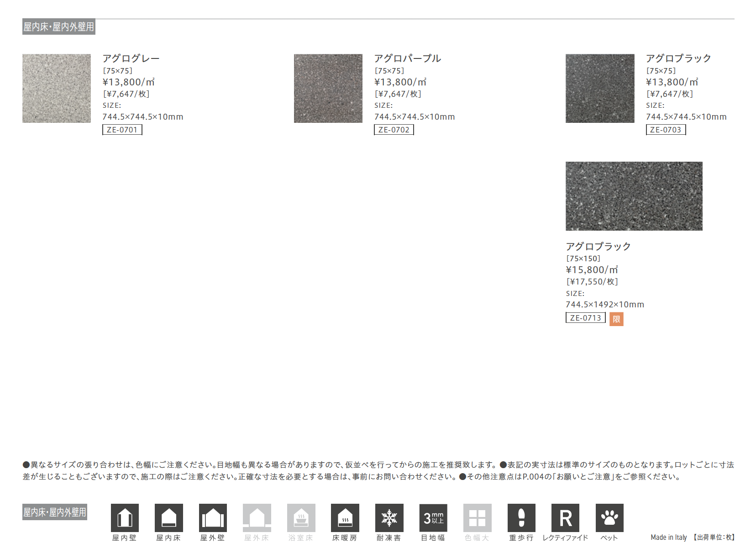Click the ペット paw print icon
Viewport: 756px width, 559px height.
coord(609,518)
